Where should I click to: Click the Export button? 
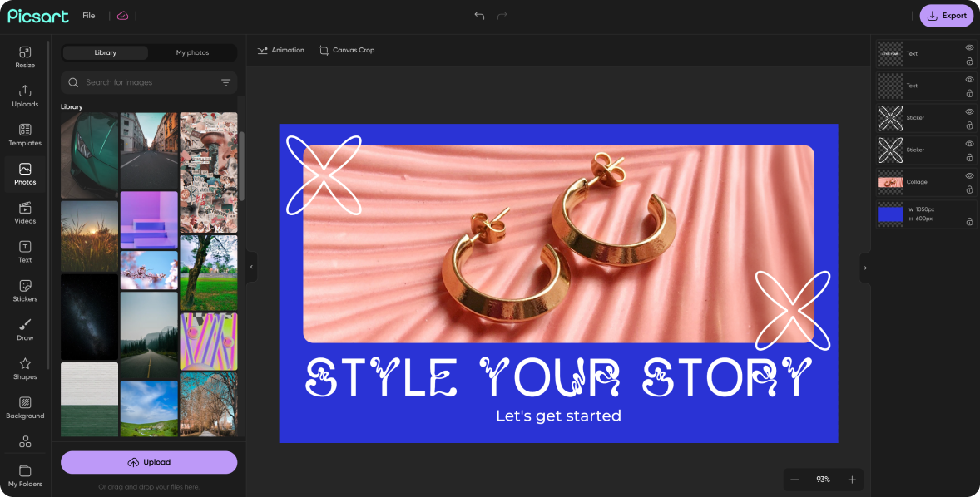(x=946, y=15)
